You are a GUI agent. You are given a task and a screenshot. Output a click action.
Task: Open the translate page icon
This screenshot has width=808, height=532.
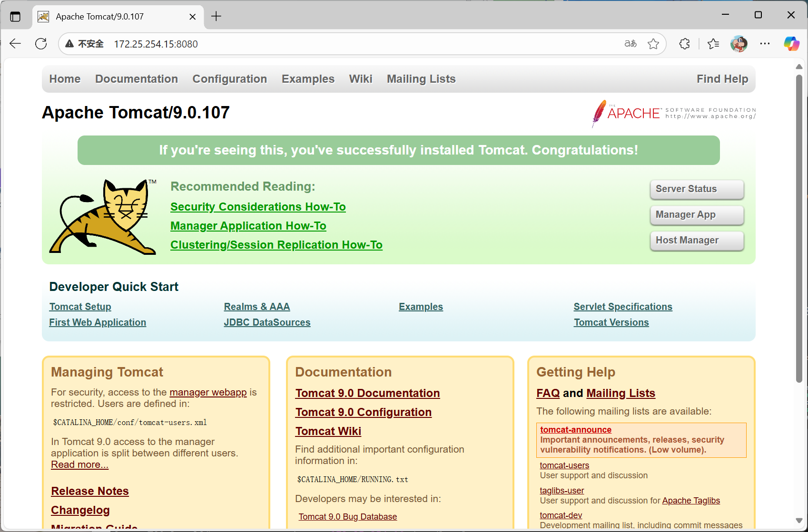tap(631, 44)
